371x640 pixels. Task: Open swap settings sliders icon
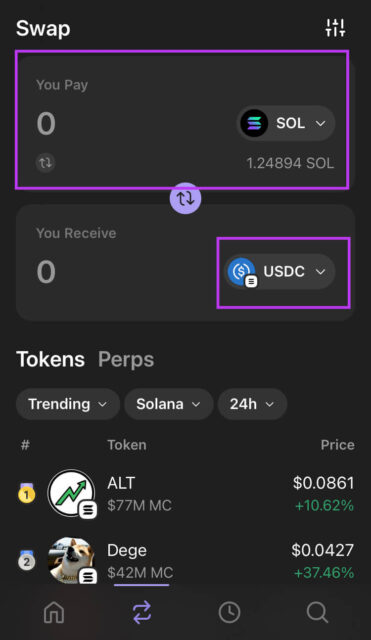335,28
